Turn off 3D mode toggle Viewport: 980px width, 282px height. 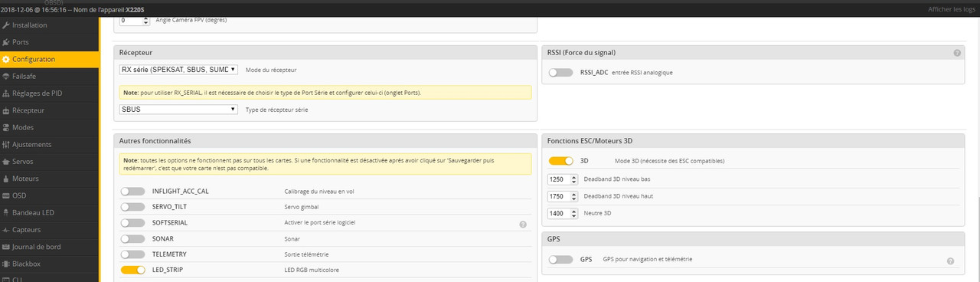(x=560, y=161)
